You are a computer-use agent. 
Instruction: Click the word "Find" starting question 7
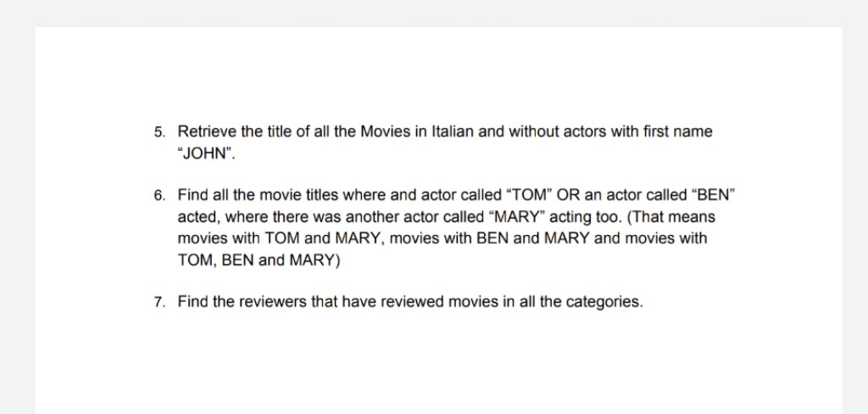[192, 302]
